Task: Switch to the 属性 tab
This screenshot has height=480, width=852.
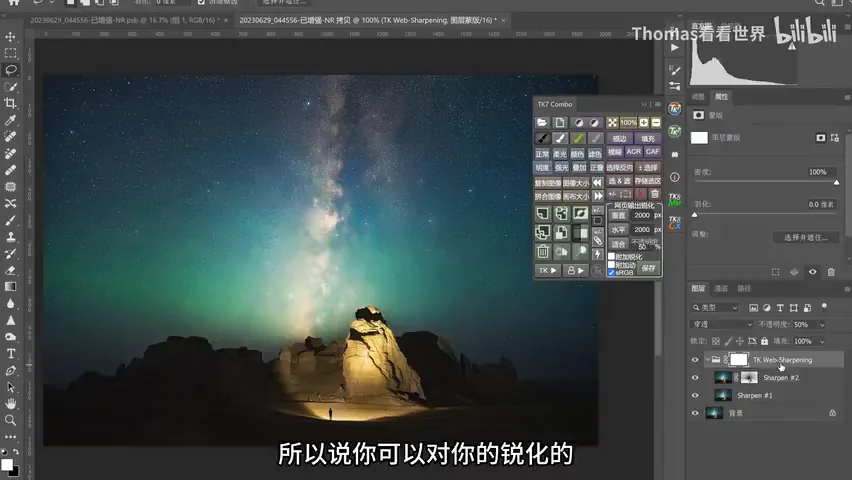Action: (x=722, y=97)
